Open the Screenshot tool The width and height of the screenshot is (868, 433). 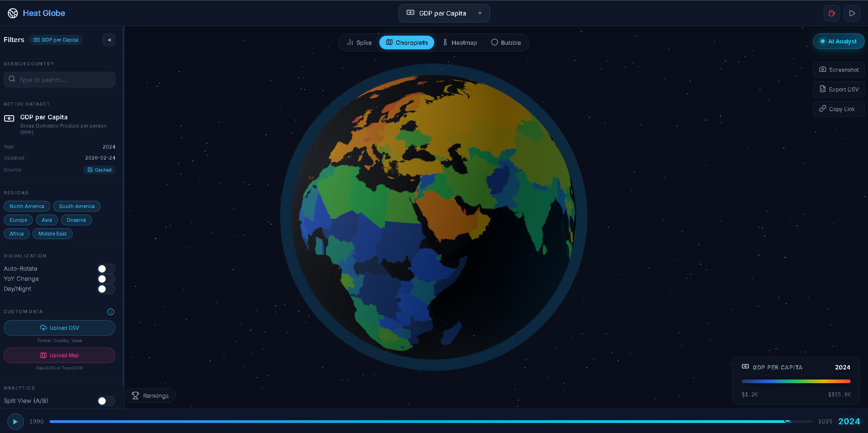(839, 69)
